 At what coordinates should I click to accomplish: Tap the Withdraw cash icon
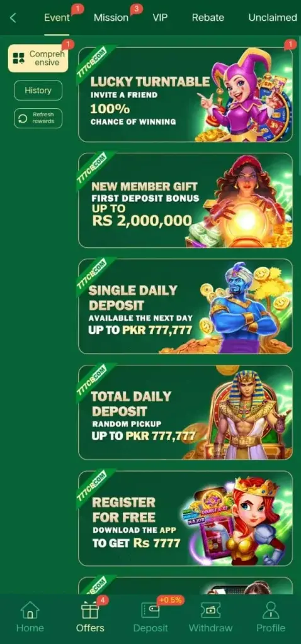(x=210, y=610)
